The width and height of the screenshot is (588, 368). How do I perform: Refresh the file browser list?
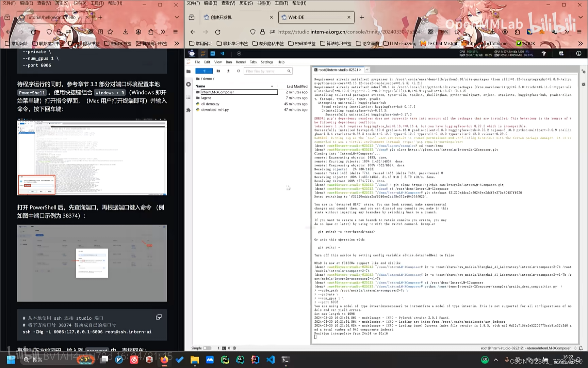click(239, 71)
